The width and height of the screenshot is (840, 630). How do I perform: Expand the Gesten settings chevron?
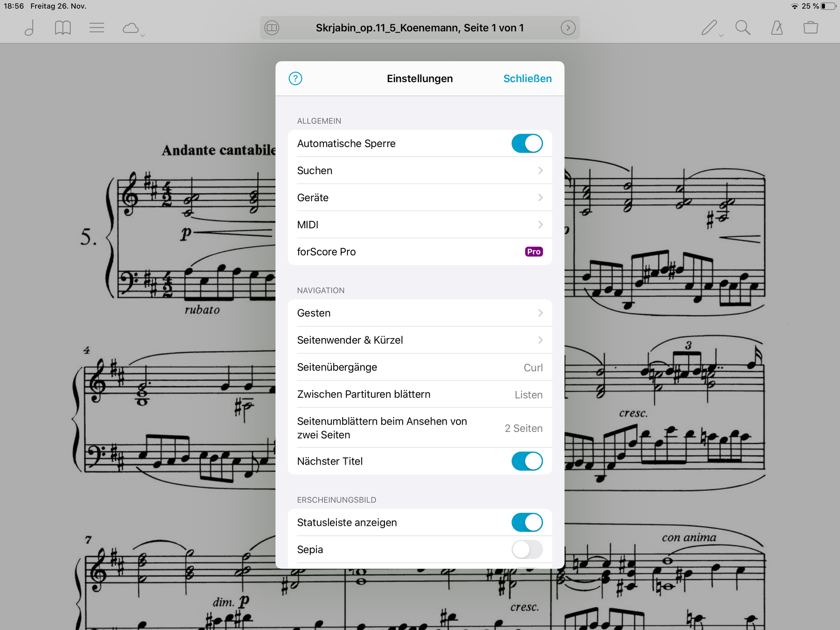click(x=540, y=313)
